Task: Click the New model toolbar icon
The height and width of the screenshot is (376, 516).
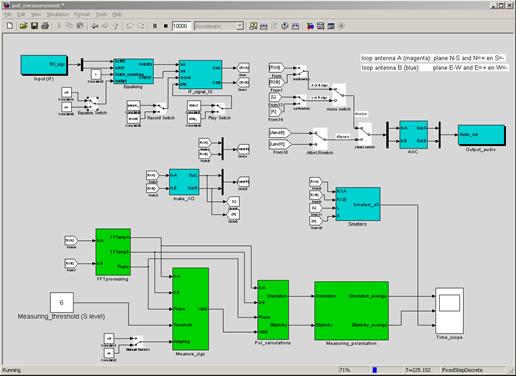Action: pyautogui.click(x=10, y=26)
